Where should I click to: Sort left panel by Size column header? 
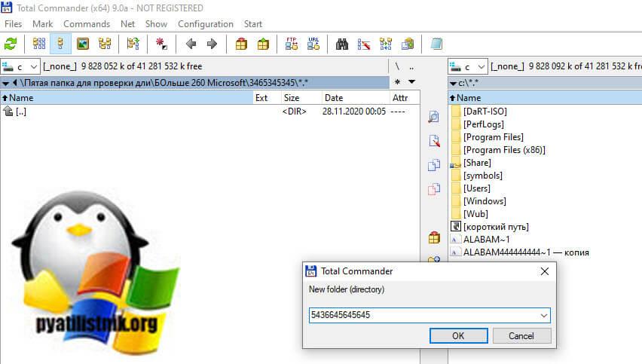click(301, 98)
